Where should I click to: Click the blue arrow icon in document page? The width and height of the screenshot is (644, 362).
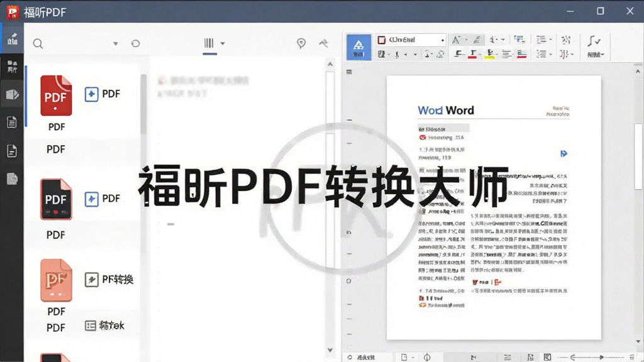[x=563, y=153]
